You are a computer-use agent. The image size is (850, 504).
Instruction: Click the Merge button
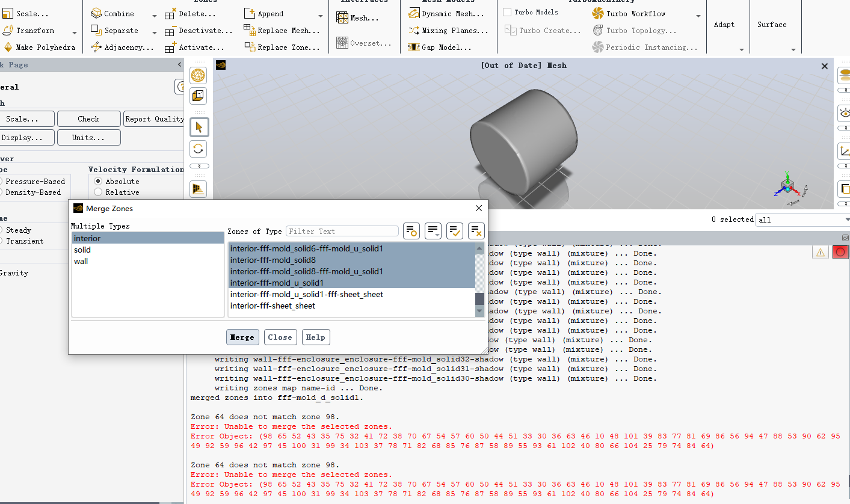point(242,337)
